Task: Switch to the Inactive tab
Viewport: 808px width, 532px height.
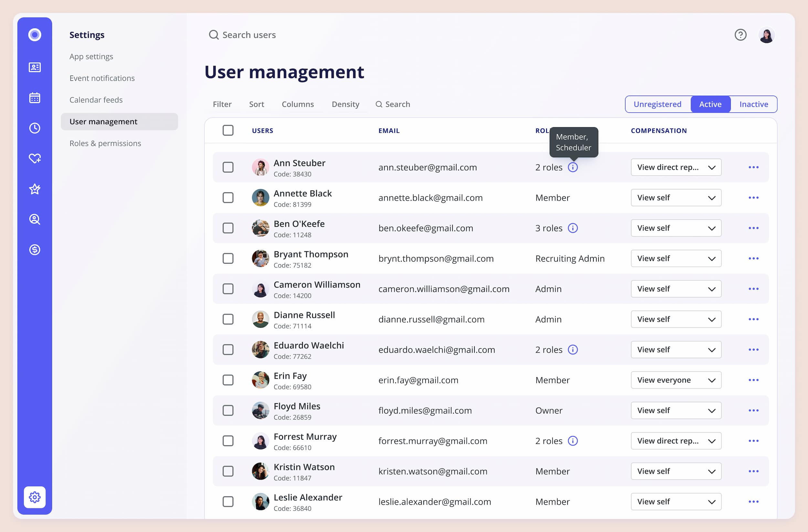Action: 753,104
